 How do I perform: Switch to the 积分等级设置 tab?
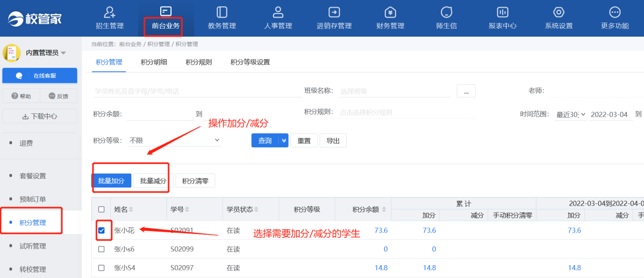[250, 62]
